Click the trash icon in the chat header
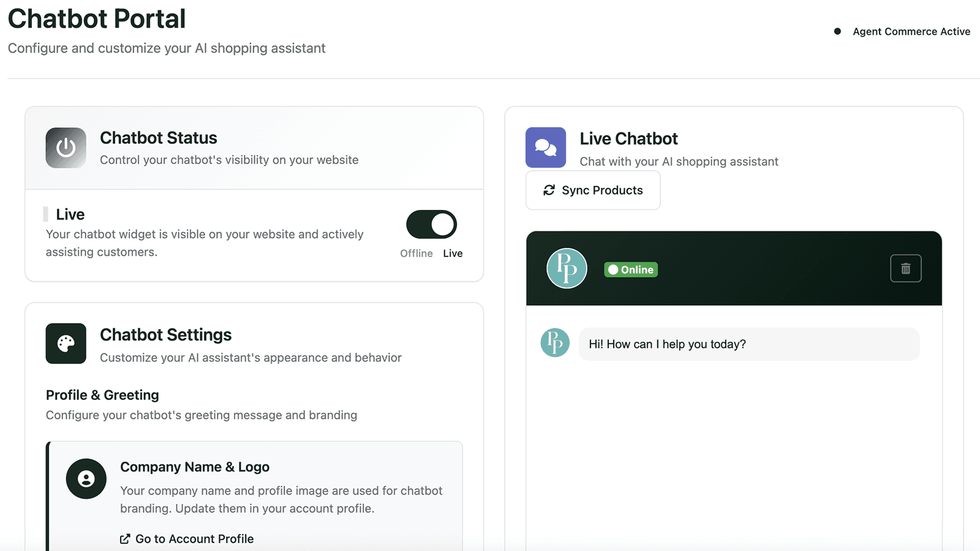Viewport: 980px width, 551px height. 905,268
